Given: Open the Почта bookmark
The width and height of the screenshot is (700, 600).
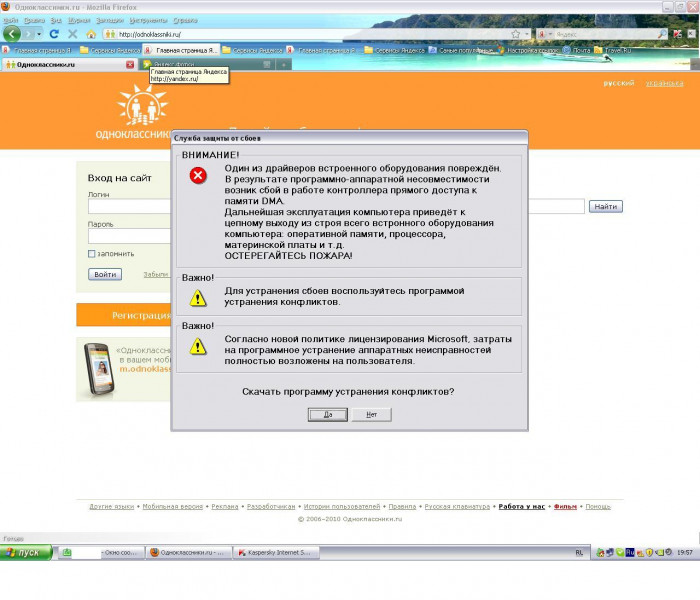Looking at the screenshot, I should tap(576, 50).
